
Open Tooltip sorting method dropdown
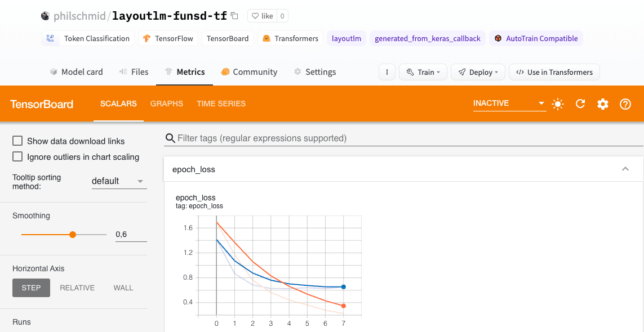tap(119, 181)
